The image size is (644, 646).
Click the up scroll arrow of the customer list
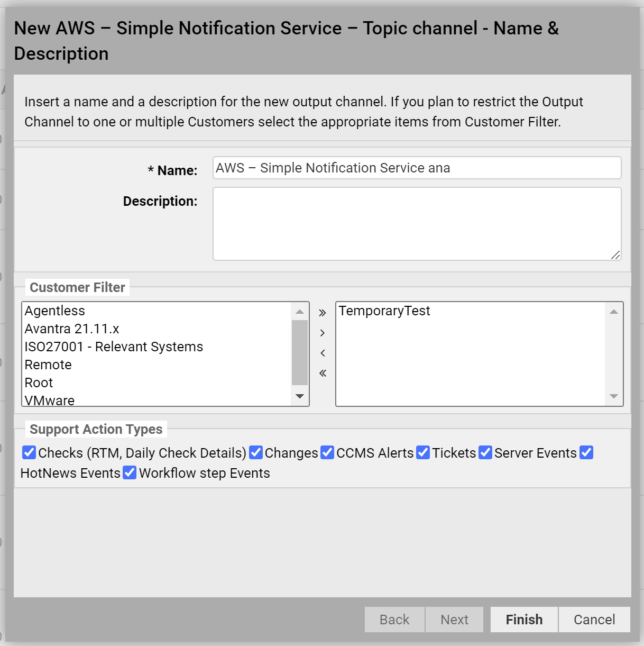coord(299,311)
